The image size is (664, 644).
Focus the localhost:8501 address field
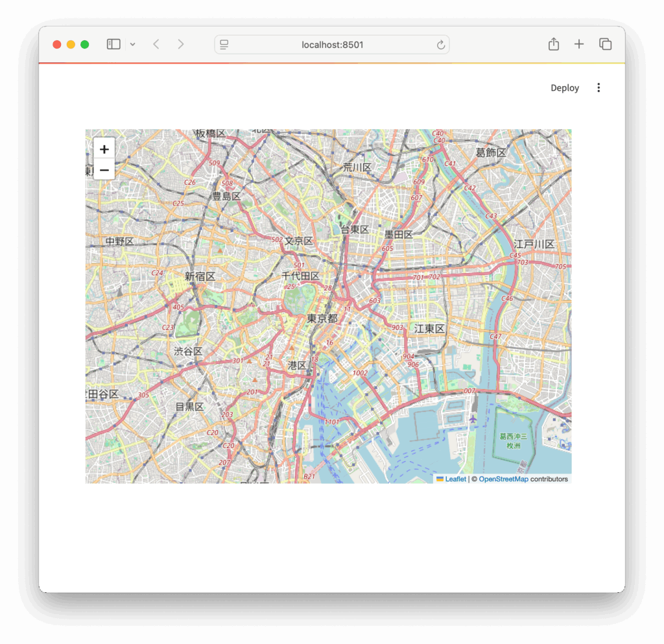[x=332, y=45]
